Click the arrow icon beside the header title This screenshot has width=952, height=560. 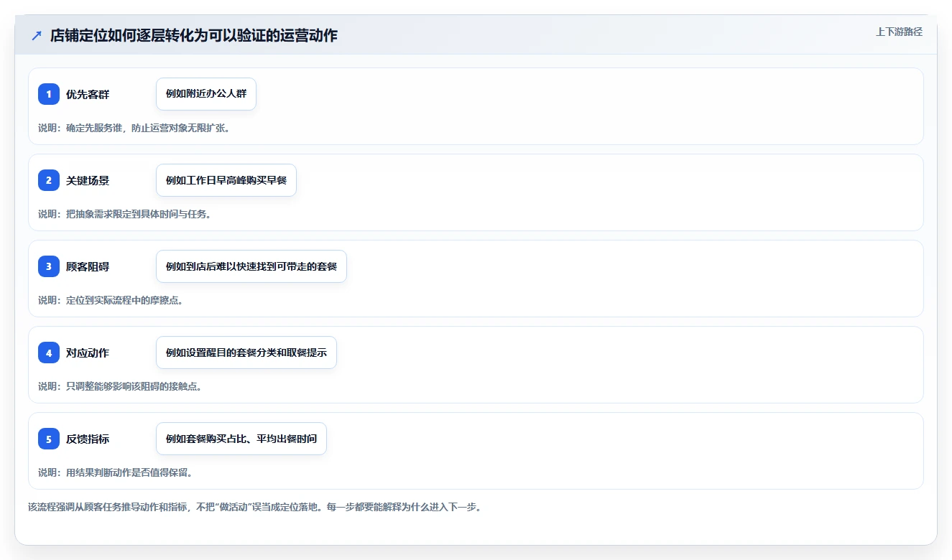36,35
